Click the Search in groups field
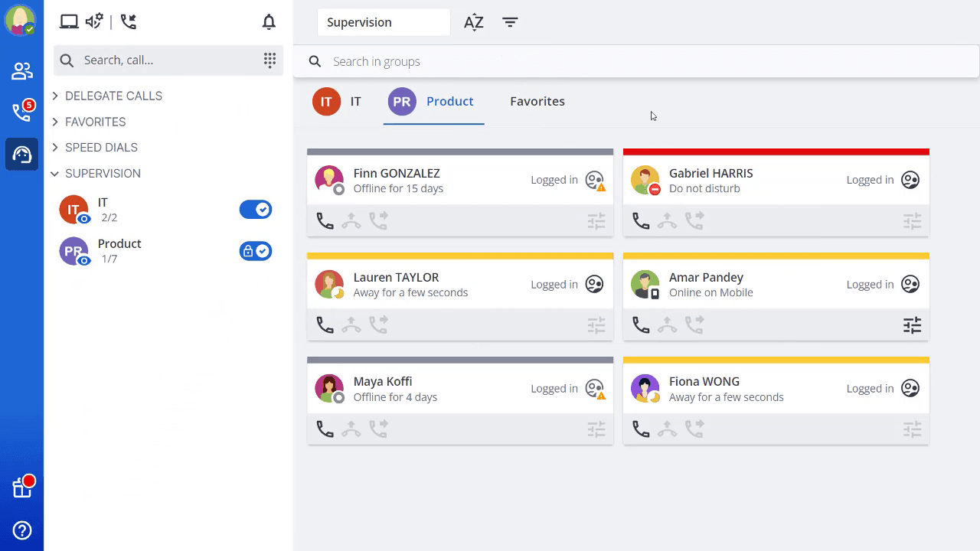 click(x=636, y=61)
